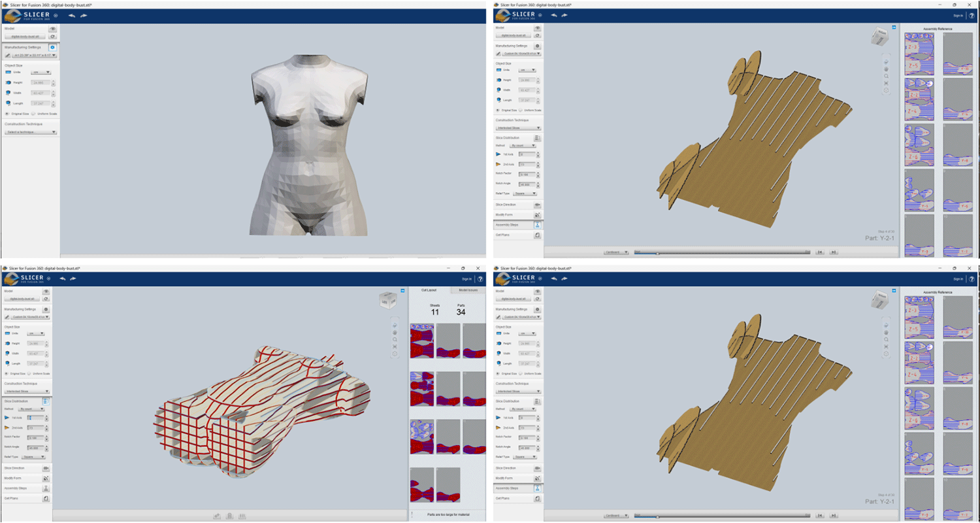Switch to the Model Issues tab
980x523 pixels.
point(468,290)
